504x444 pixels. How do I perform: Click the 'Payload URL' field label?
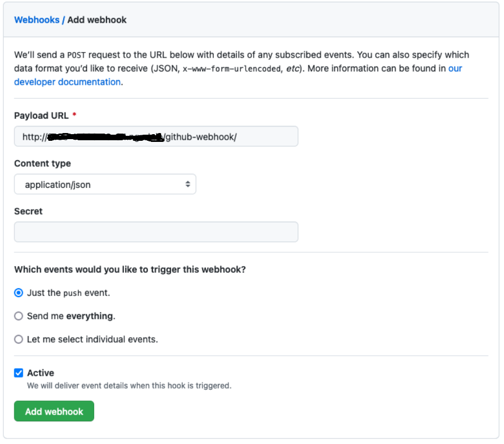point(42,116)
